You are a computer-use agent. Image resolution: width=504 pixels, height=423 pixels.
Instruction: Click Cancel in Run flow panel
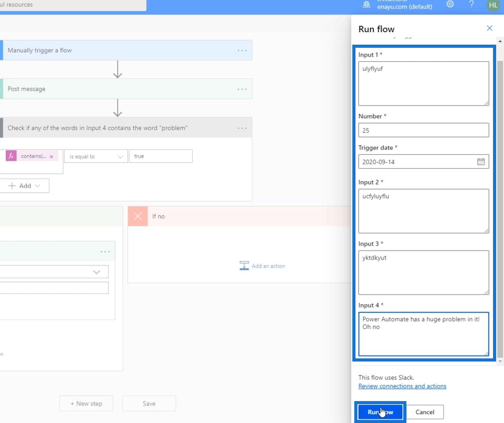point(425,412)
